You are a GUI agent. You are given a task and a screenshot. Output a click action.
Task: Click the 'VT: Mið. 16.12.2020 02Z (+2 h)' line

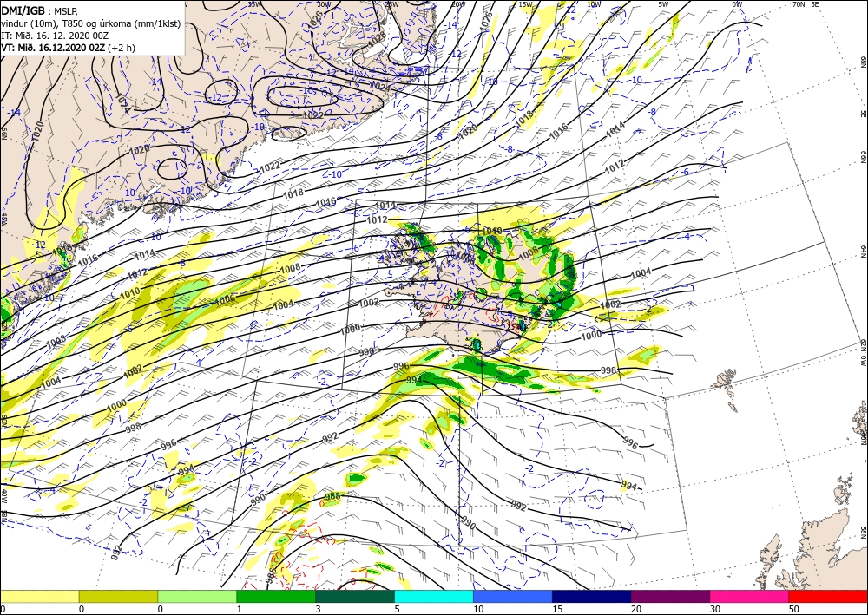[68, 48]
